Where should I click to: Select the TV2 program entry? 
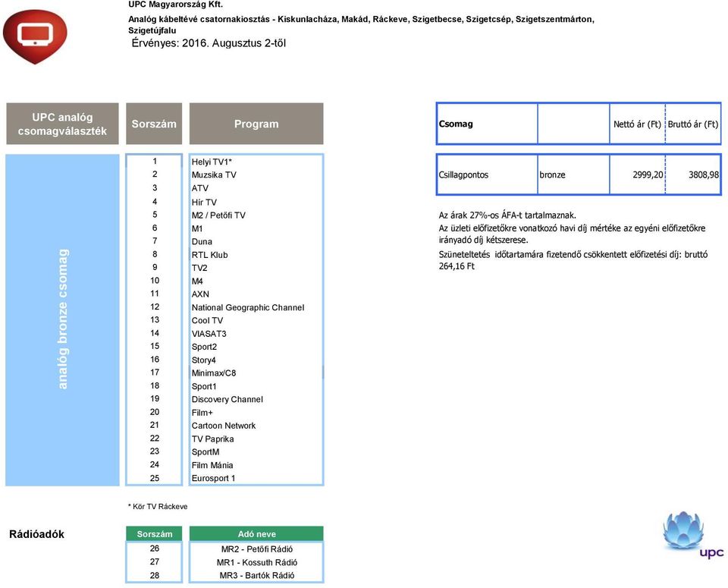199,268
